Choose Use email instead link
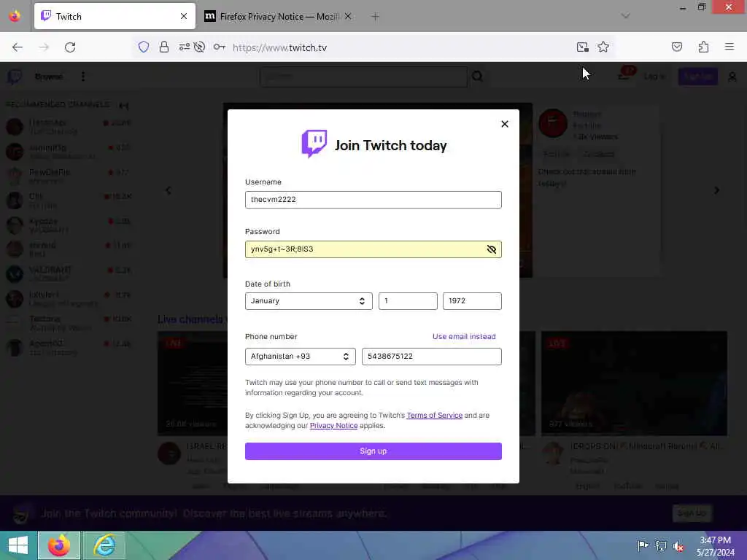Screen dimensions: 747x560 tap(463, 337)
